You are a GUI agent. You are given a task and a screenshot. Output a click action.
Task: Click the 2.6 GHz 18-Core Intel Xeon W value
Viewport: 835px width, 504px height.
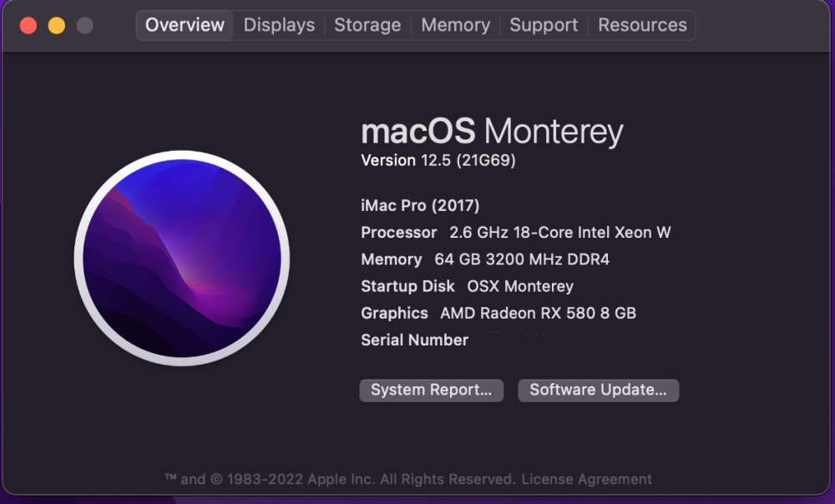560,233
